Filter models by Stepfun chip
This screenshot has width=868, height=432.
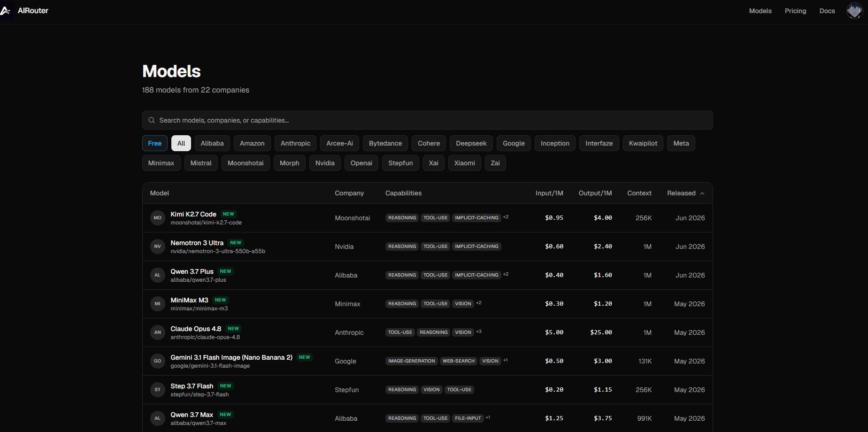pos(400,163)
